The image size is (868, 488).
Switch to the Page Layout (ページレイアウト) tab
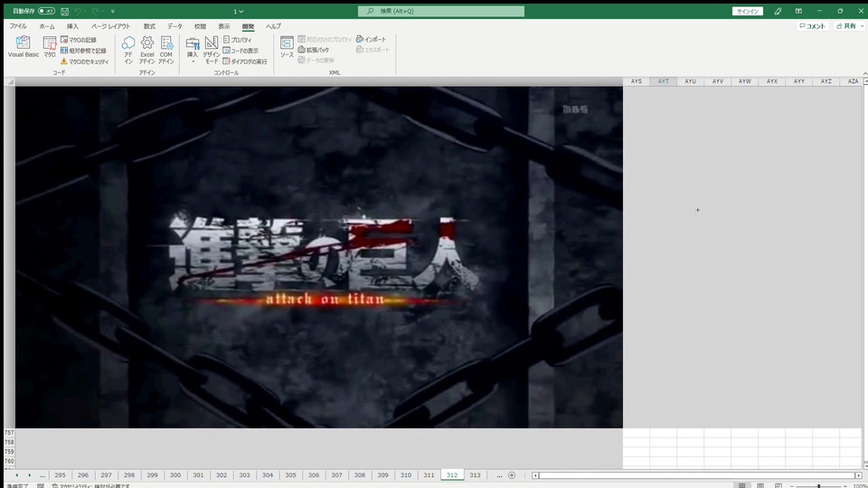pos(110,26)
